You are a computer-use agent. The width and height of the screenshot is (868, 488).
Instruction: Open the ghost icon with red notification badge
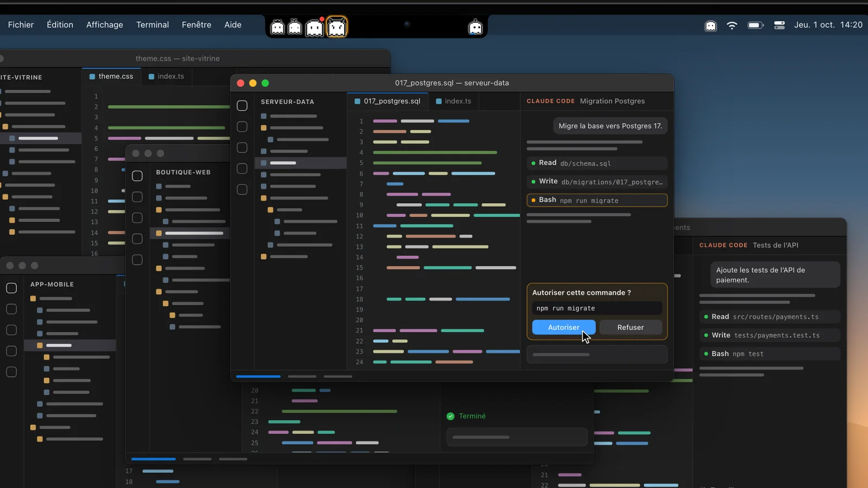(x=315, y=27)
